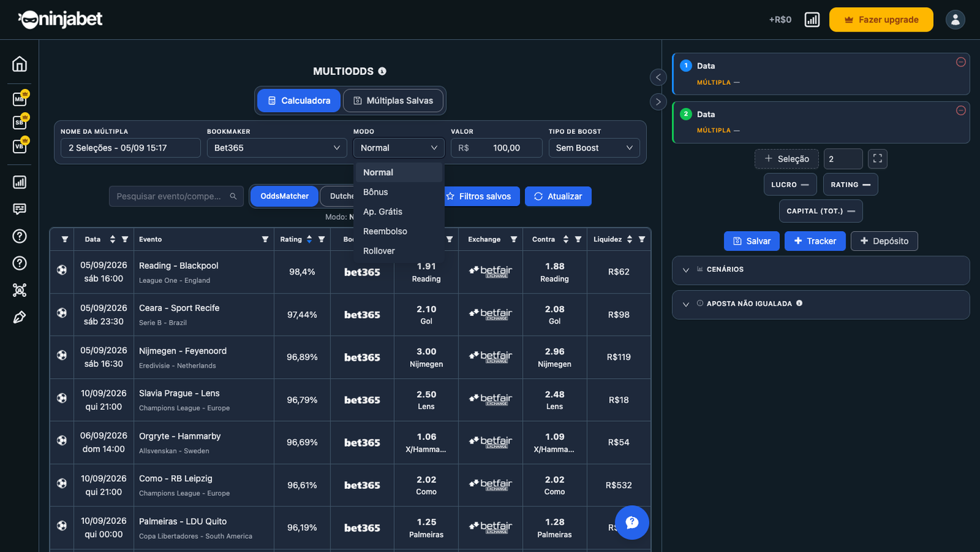Click the filter icon in Contra column
The height and width of the screenshot is (552, 980).
point(578,240)
